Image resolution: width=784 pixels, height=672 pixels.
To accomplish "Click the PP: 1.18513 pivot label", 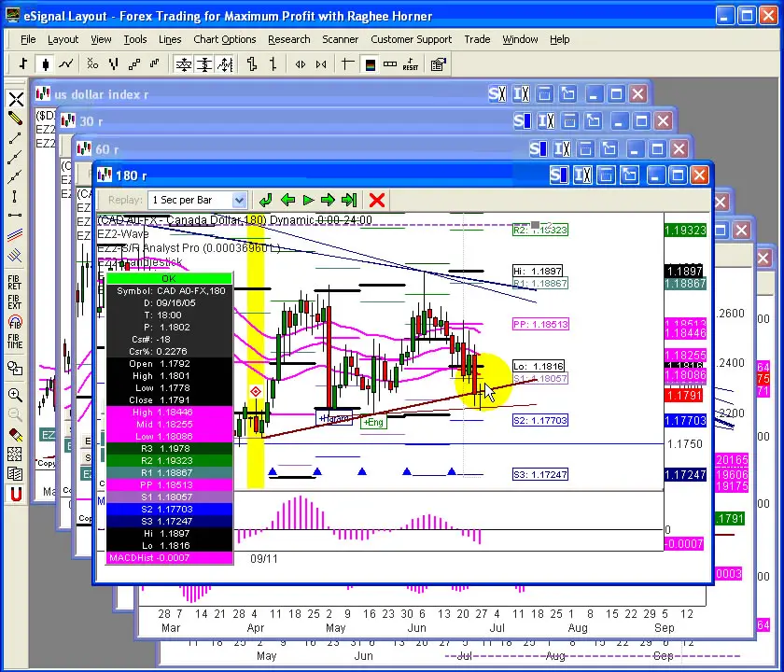I will (541, 324).
